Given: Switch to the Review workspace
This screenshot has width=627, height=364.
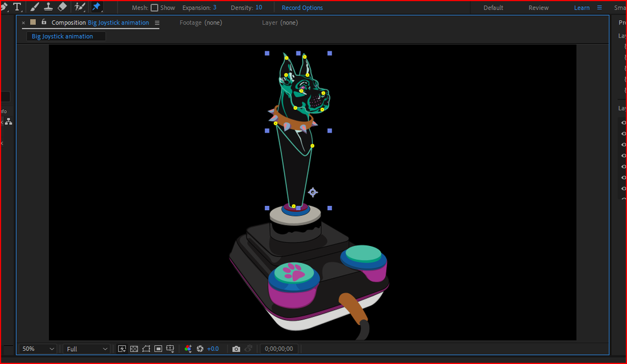Looking at the screenshot, I should pos(538,8).
